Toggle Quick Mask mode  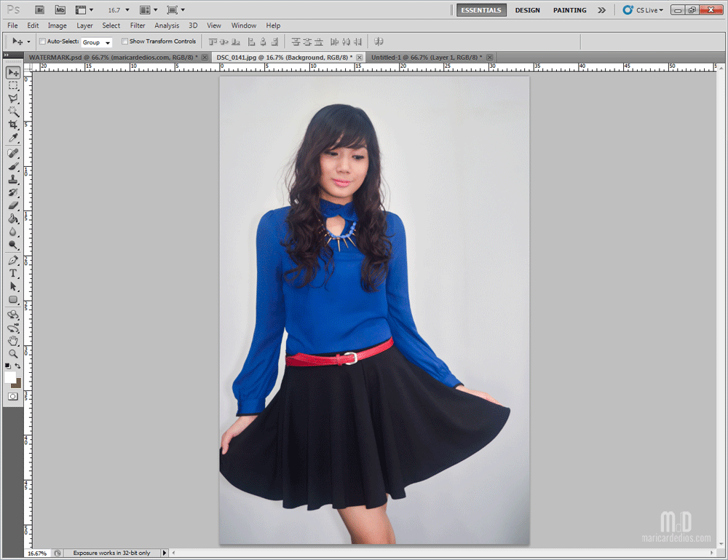[x=13, y=396]
